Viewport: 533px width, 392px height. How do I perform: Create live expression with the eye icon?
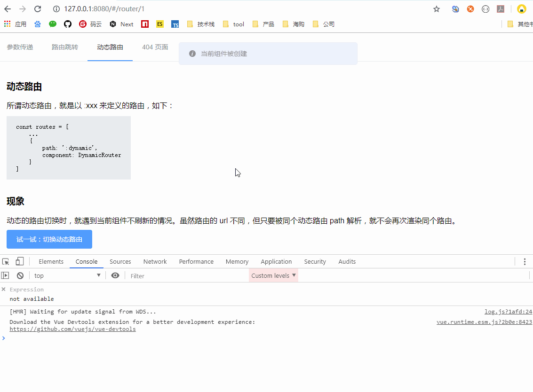(x=115, y=275)
